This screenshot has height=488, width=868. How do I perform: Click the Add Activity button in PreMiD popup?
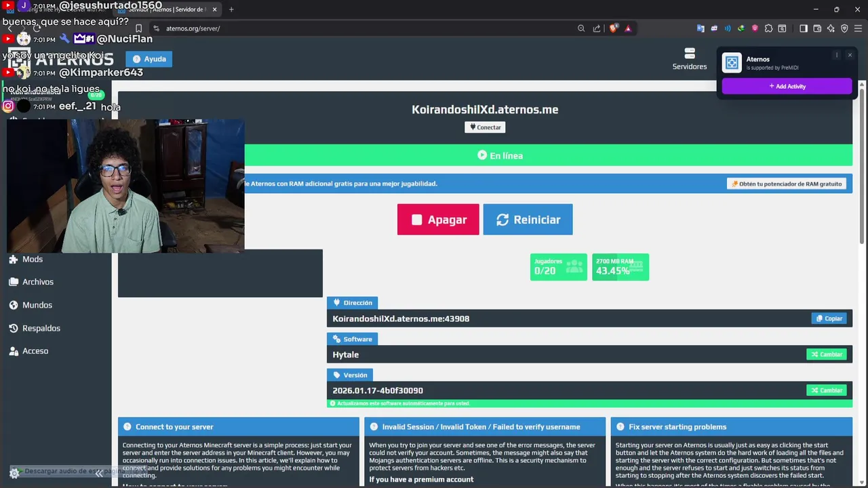pos(787,86)
